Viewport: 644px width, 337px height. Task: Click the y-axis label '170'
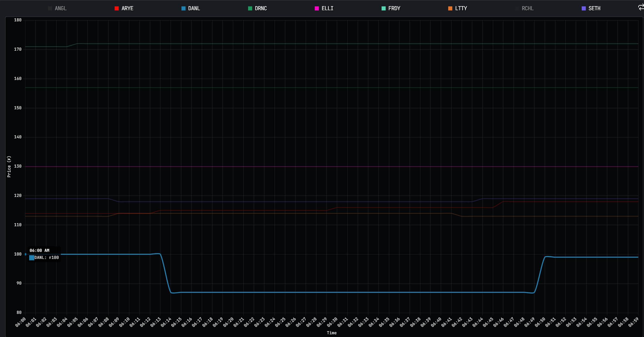[18, 50]
